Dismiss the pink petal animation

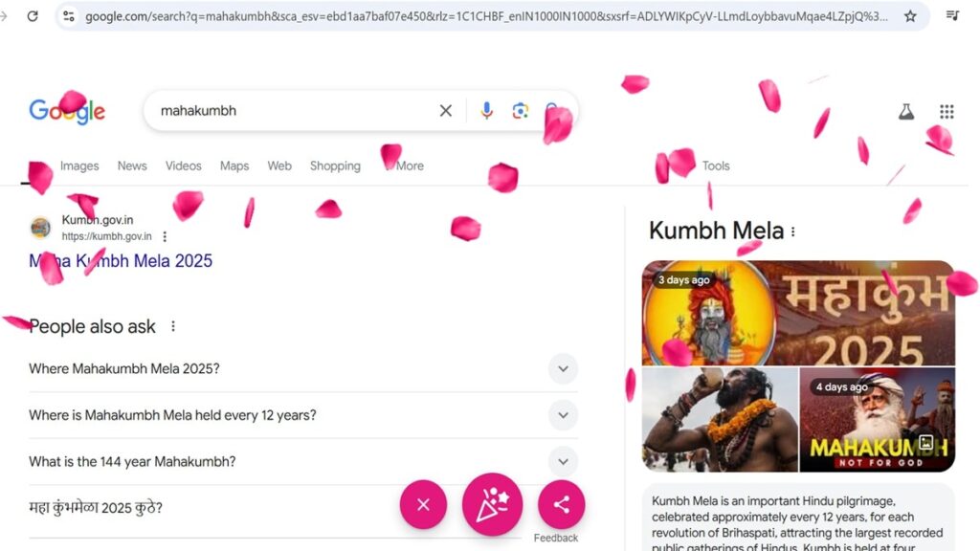point(423,504)
